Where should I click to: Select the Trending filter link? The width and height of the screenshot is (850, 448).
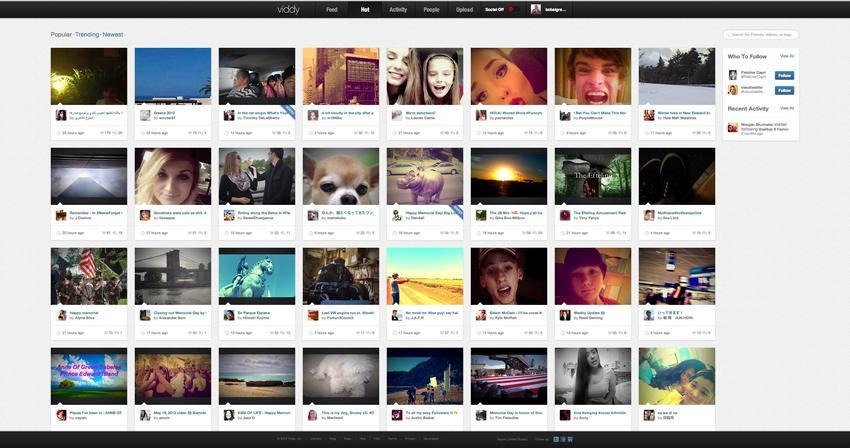(x=86, y=34)
